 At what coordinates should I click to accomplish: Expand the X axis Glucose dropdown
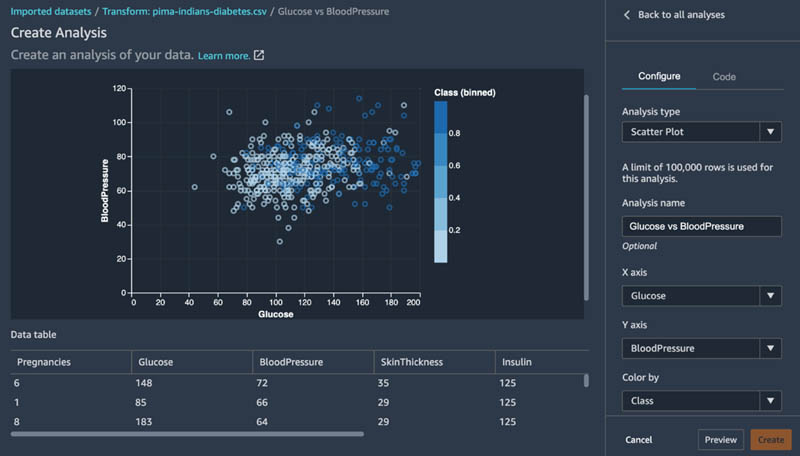click(x=702, y=296)
